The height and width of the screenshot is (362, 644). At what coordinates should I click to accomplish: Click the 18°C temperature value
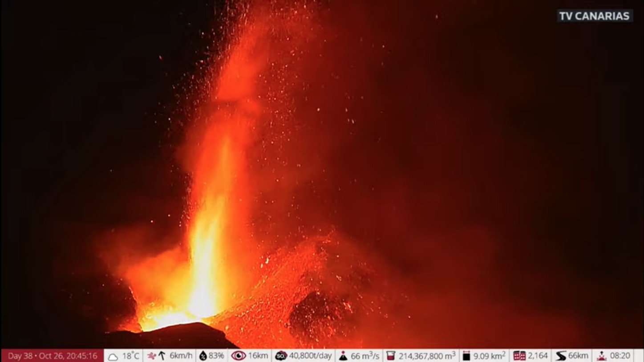(x=131, y=356)
